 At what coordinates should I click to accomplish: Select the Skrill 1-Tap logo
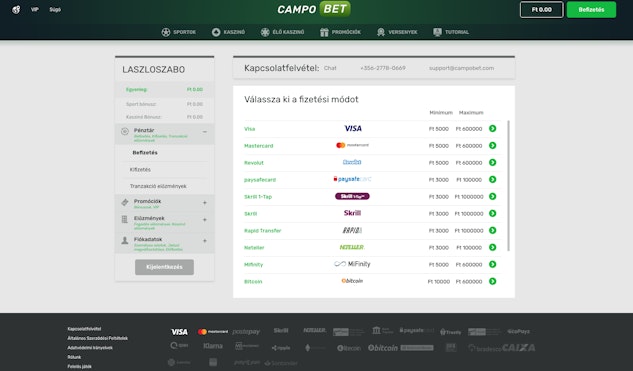352,196
